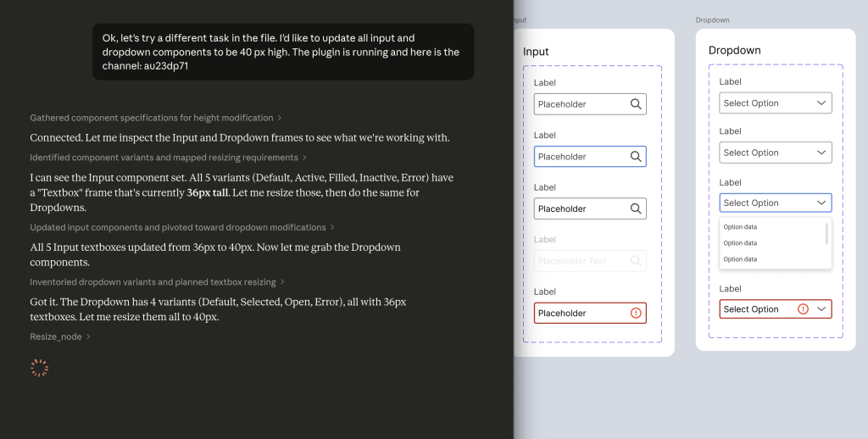This screenshot has height=439, width=868.
Task: Click the loading spinner in chat
Action: [x=39, y=368]
